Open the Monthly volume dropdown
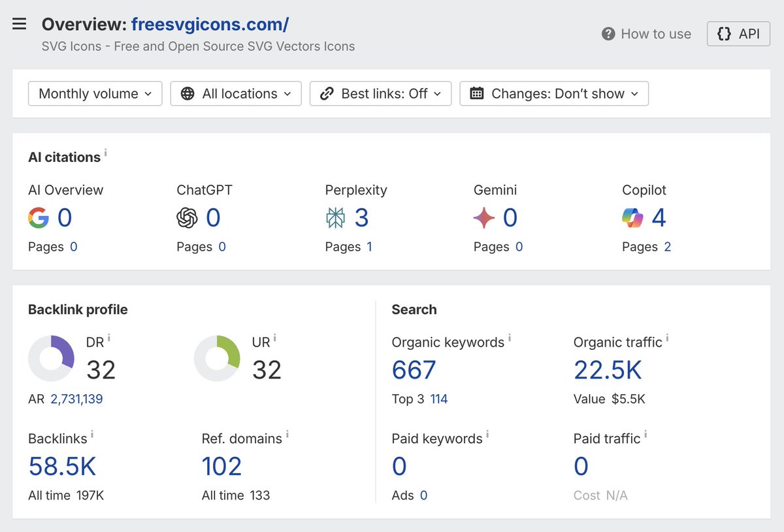784x532 pixels. click(x=95, y=93)
